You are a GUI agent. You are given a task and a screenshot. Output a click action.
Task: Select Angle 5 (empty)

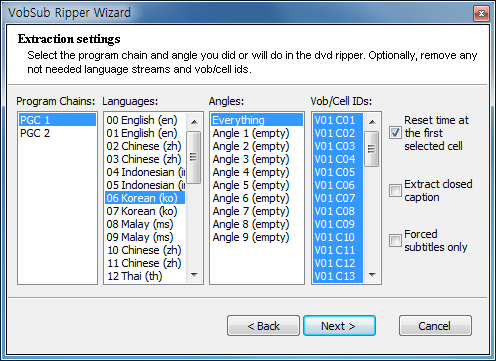pyautogui.click(x=257, y=185)
